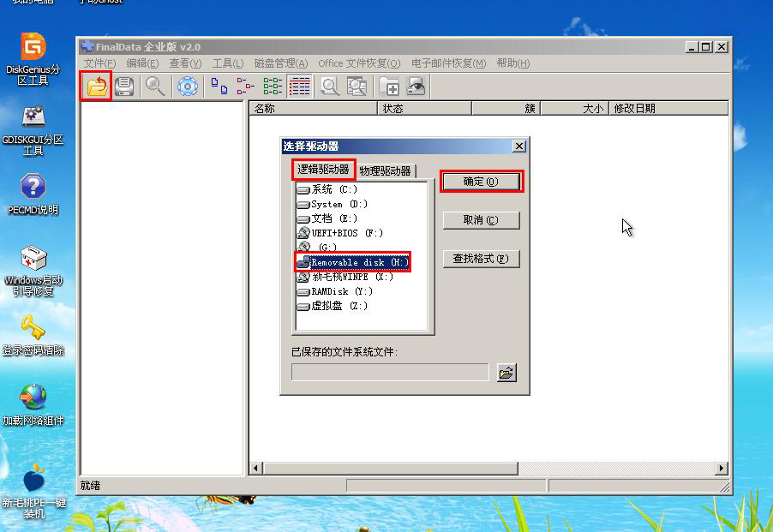The height and width of the screenshot is (532, 773).
Task: Open the 电子邮件恢复(M) menu
Action: (448, 63)
